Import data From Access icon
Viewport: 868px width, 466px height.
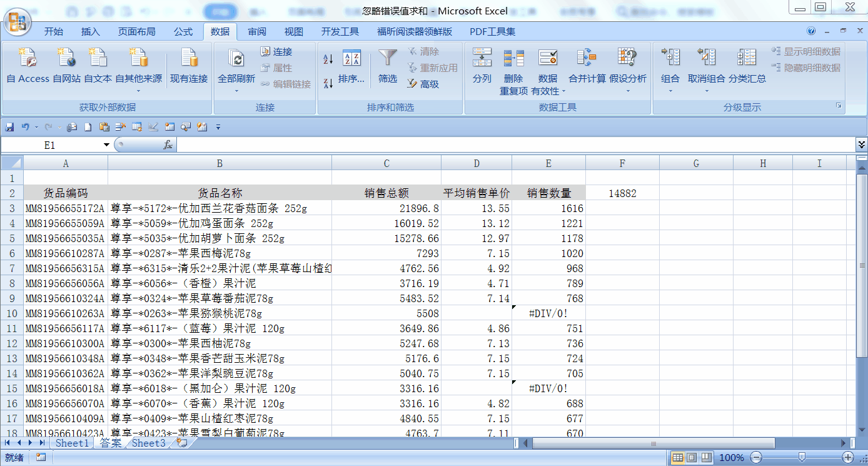(x=28, y=59)
